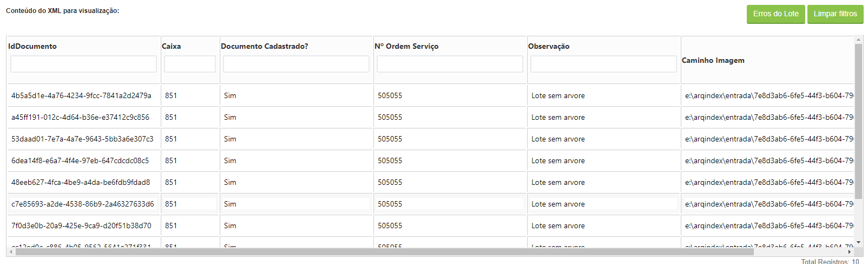Click the Limpar filtros button
Viewport: 868px width, 264px height.
835,14
